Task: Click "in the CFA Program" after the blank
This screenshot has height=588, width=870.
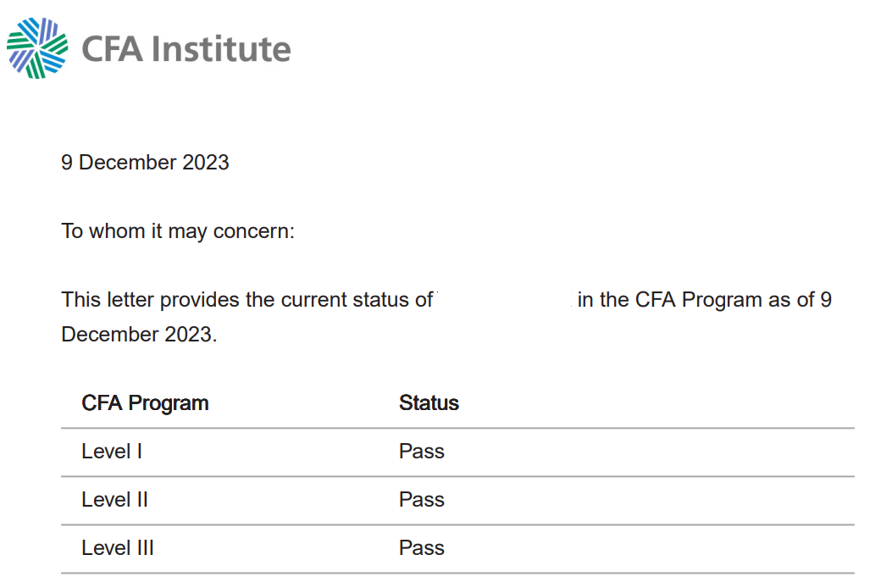Action: tap(670, 300)
